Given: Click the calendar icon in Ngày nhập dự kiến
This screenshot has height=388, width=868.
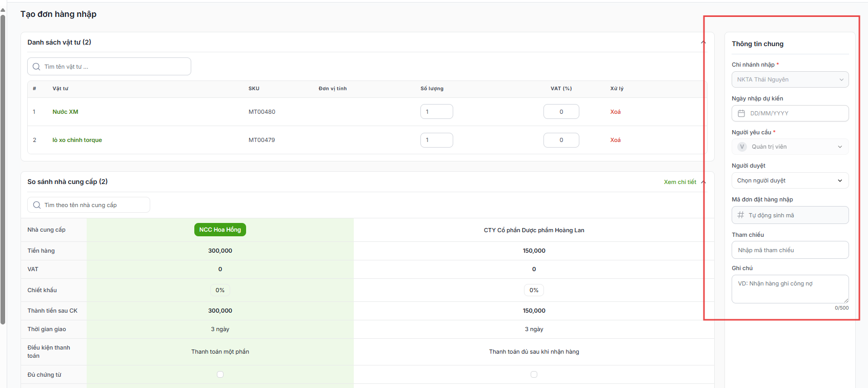Looking at the screenshot, I should click(741, 113).
